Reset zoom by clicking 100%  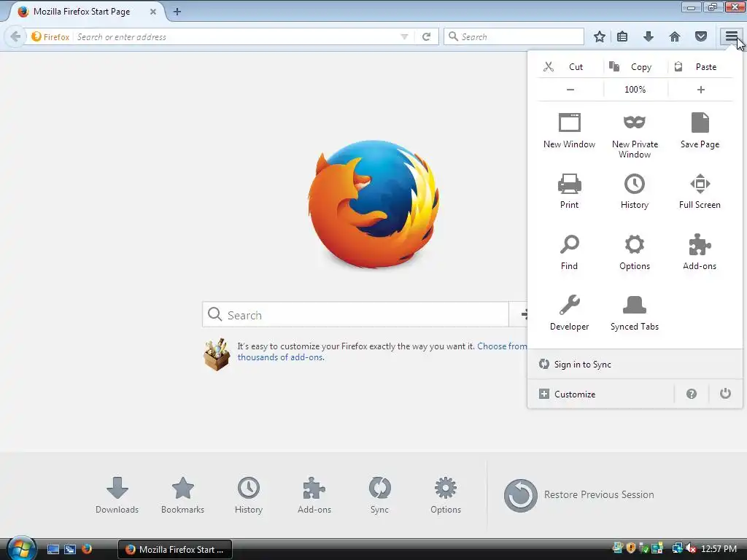coord(635,90)
